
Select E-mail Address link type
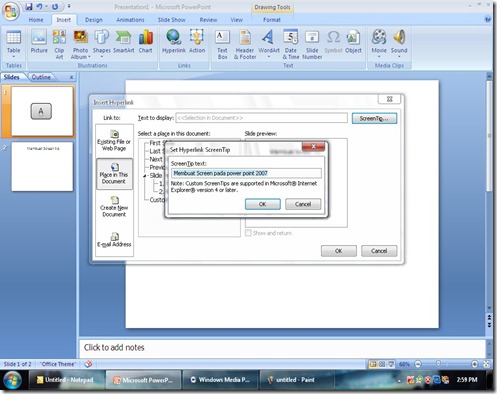pyautogui.click(x=114, y=240)
